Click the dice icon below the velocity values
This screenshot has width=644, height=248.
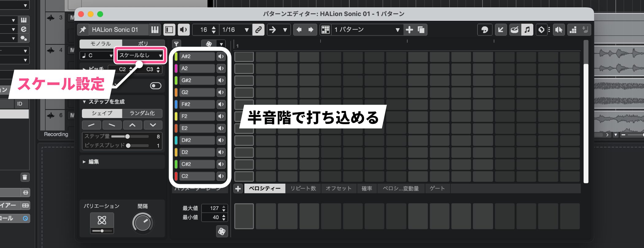click(x=221, y=231)
